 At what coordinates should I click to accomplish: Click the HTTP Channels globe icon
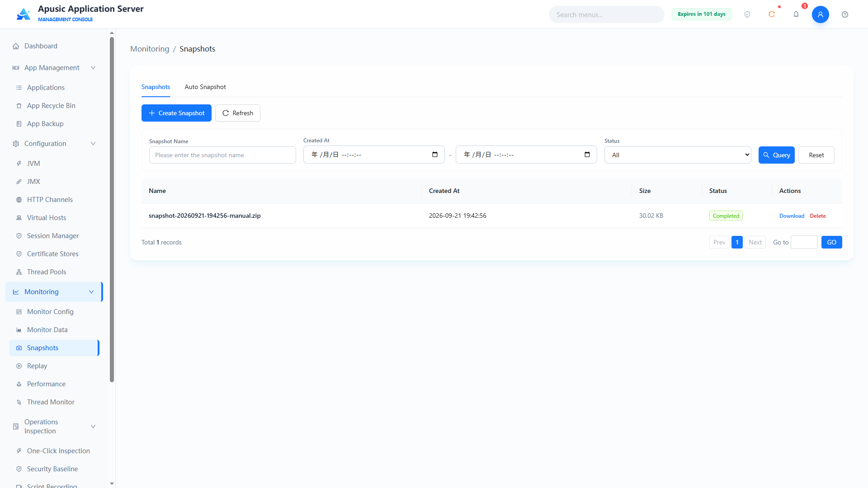click(19, 200)
